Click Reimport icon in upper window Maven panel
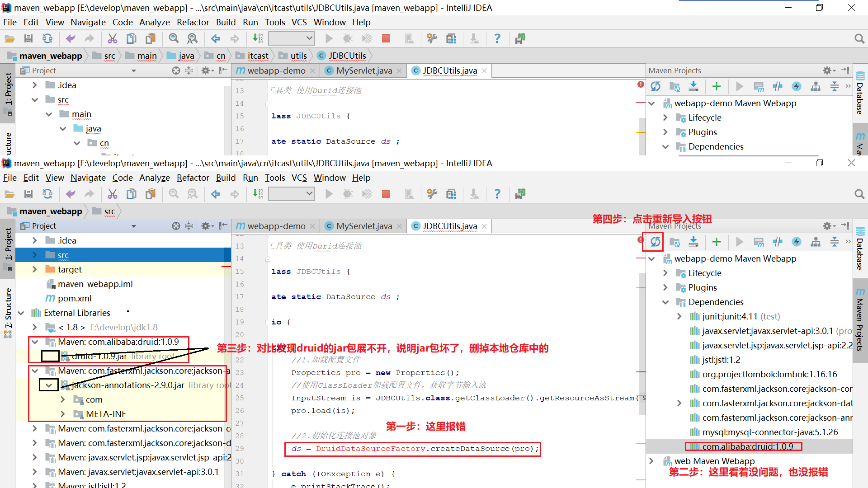Screen dimensions: 868x488 [655, 86]
